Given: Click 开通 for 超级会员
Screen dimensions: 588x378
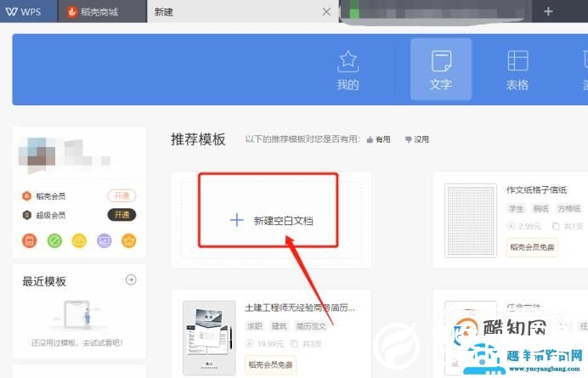Looking at the screenshot, I should (122, 215).
